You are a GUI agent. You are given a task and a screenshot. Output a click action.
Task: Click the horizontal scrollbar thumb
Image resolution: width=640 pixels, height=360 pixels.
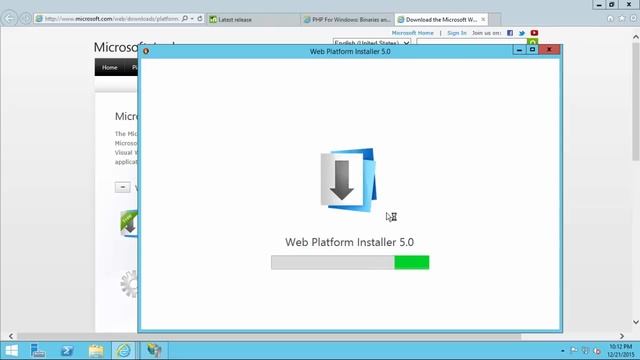coord(269,337)
